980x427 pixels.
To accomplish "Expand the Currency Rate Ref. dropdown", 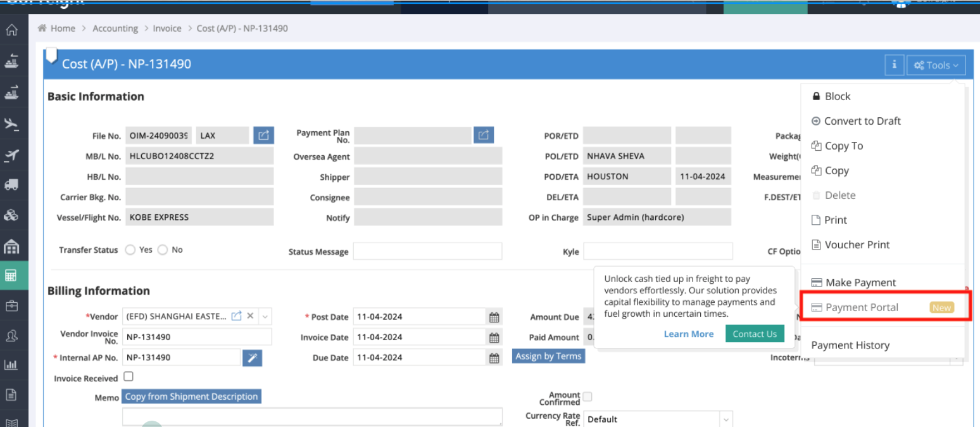I will [726, 419].
